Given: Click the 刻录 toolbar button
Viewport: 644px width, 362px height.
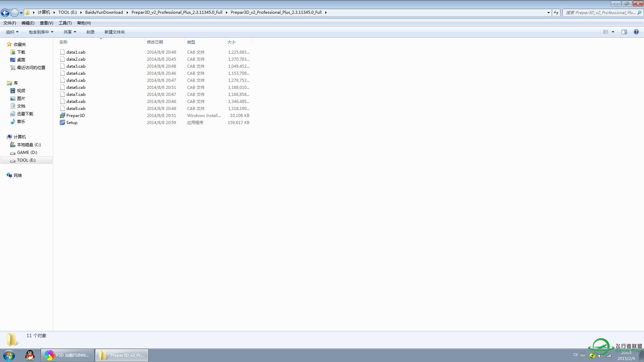Looking at the screenshot, I should (x=90, y=32).
